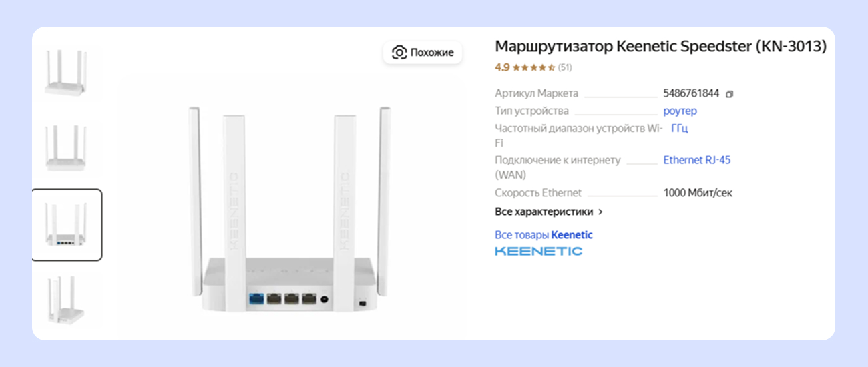Viewport: 868px width, 367px height.
Task: Open the 51 reviews count
Action: 565,67
